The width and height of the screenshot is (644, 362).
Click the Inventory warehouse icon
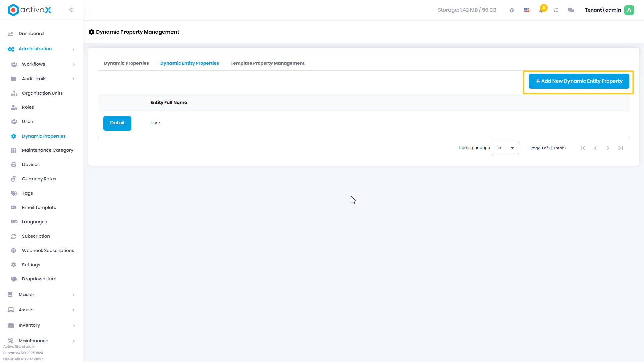pos(11,325)
